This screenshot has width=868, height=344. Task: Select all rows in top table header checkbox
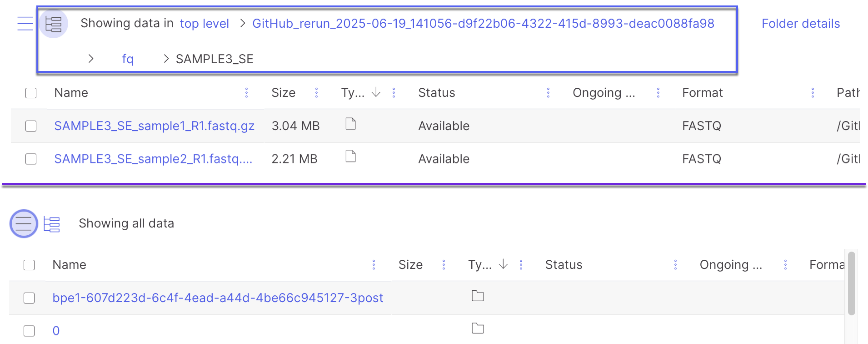point(31,93)
